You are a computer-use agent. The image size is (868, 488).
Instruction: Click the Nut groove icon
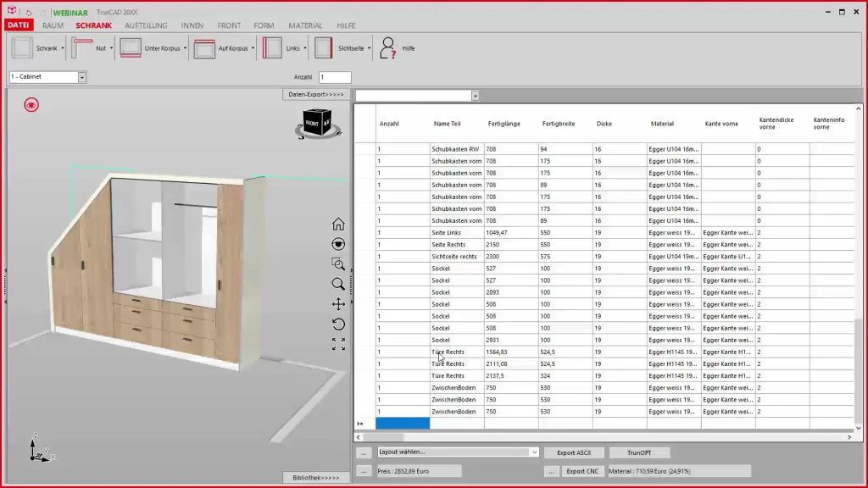pyautogui.click(x=82, y=48)
